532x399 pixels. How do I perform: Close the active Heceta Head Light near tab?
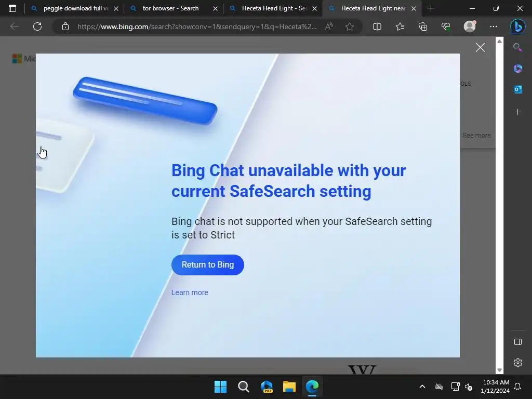(x=414, y=8)
